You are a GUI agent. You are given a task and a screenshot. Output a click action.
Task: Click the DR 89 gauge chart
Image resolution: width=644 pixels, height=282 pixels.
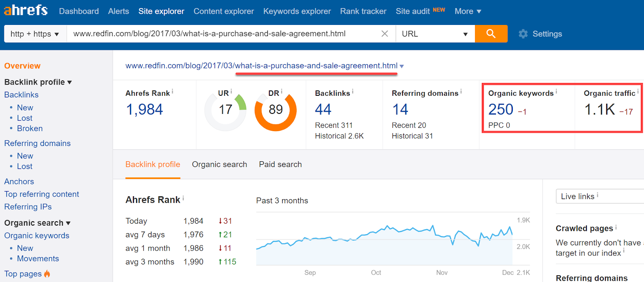(x=276, y=110)
